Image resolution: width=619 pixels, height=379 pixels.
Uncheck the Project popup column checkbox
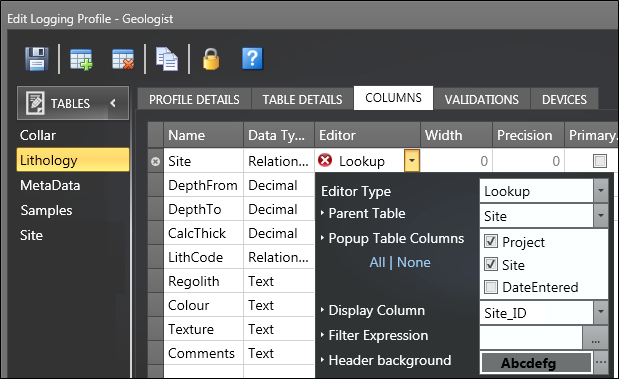[x=491, y=241]
